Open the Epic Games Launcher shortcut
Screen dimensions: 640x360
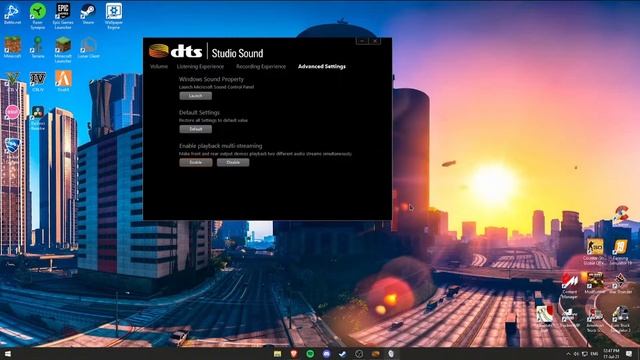(63, 16)
